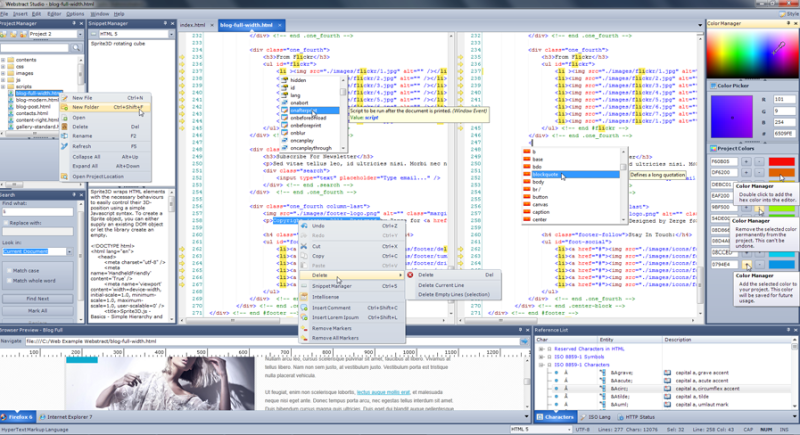Click the Refresh icon in the project context menu
Screen dimensions: 800x435
(64, 146)
